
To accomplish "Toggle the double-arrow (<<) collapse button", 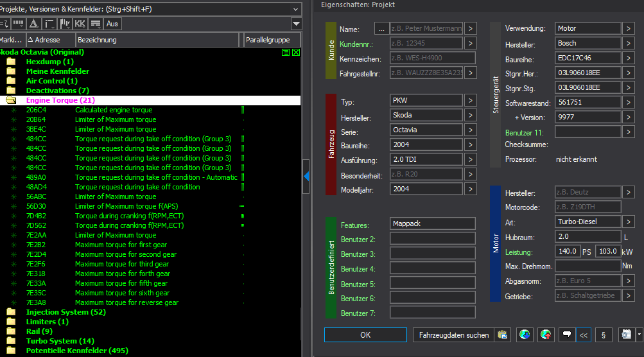I will 583,335.
